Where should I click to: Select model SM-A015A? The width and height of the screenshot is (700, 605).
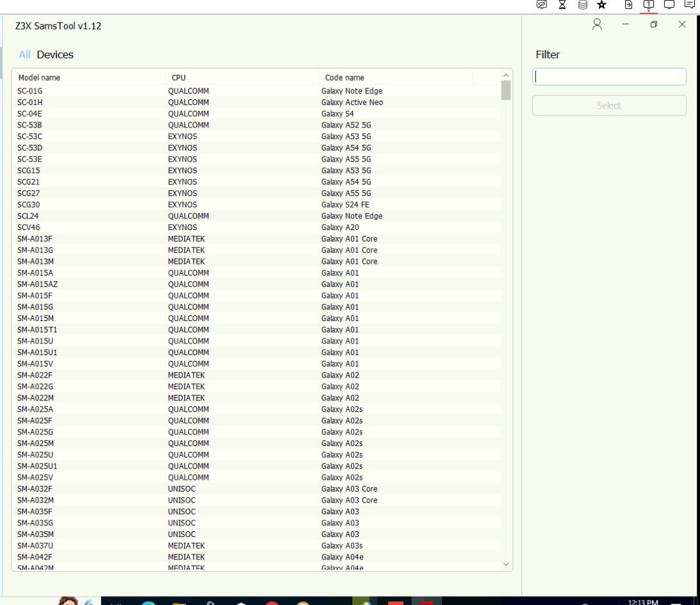[x=257, y=273]
